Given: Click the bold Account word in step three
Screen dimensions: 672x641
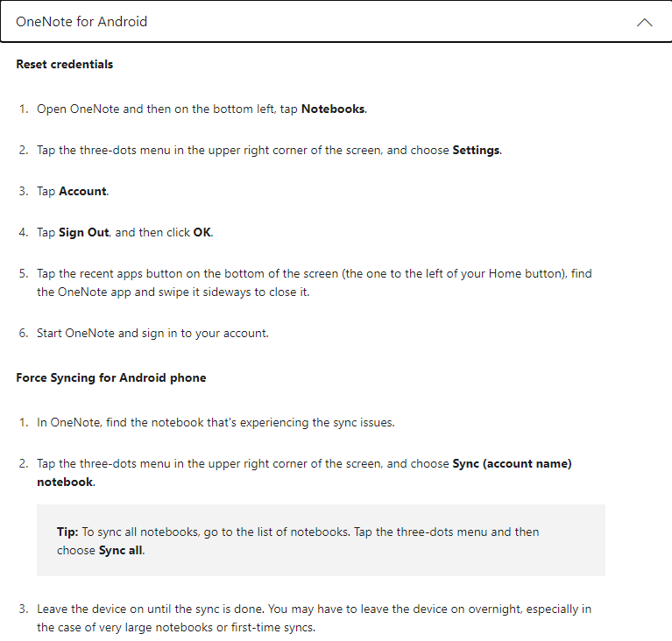Looking at the screenshot, I should coord(82,191).
